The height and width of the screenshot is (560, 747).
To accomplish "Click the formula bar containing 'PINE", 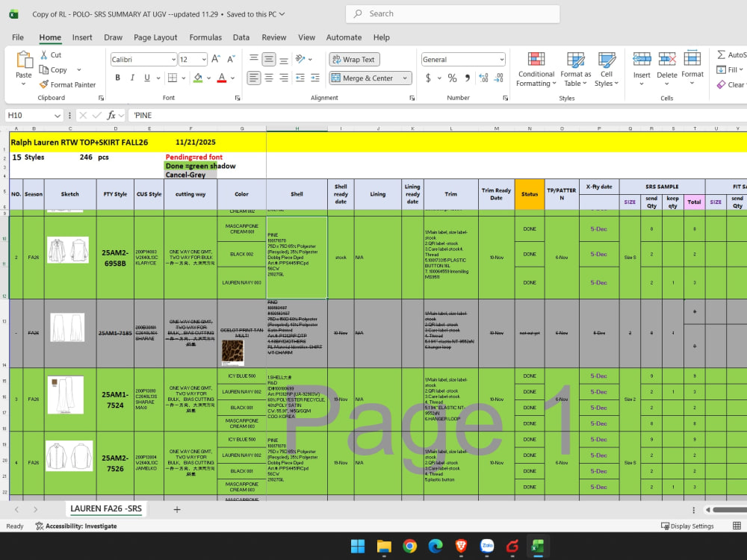I will (x=437, y=115).
